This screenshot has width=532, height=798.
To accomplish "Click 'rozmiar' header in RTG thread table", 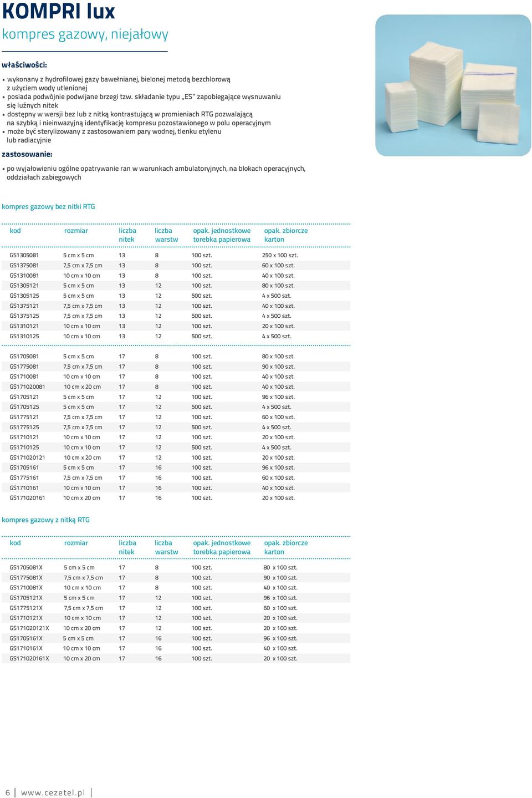I will [76, 543].
